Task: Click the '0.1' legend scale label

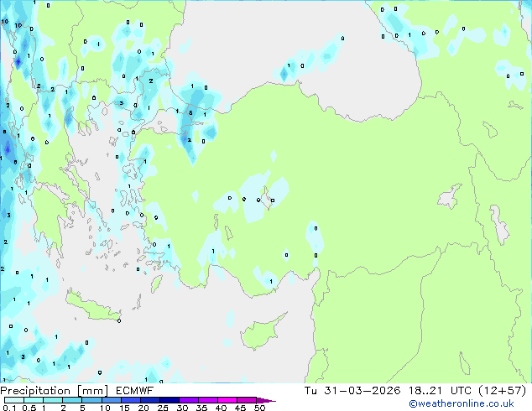Action: coord(9,408)
